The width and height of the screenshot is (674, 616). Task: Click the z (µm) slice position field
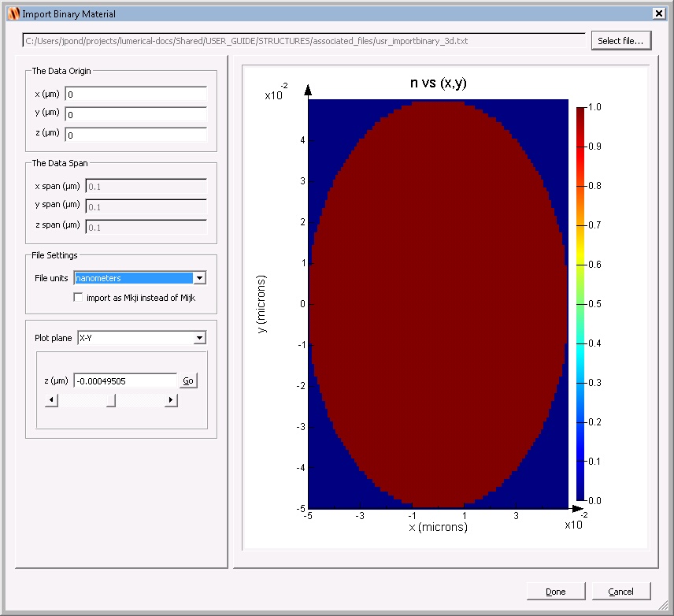click(x=125, y=380)
